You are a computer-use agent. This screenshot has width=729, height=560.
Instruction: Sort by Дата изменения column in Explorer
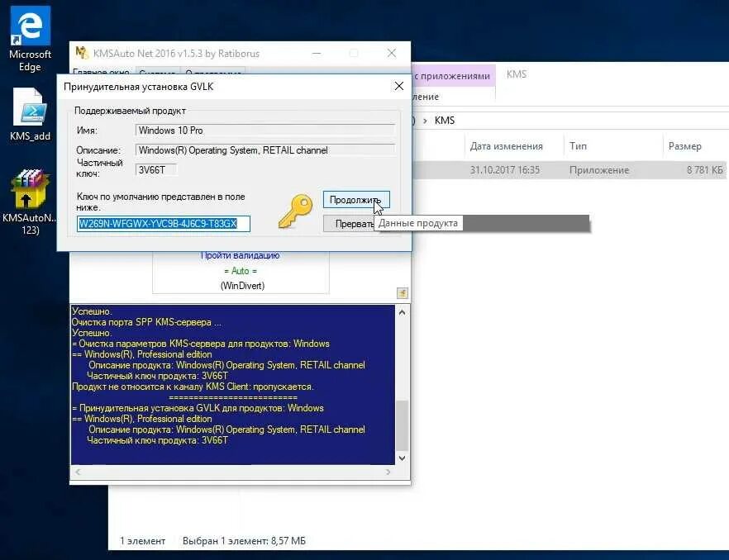click(507, 146)
